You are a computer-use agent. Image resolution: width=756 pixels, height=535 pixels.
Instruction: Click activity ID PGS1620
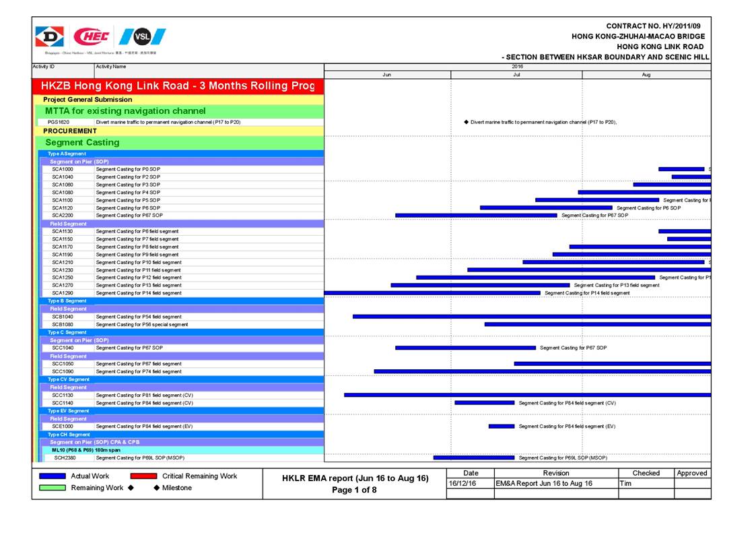(x=59, y=123)
